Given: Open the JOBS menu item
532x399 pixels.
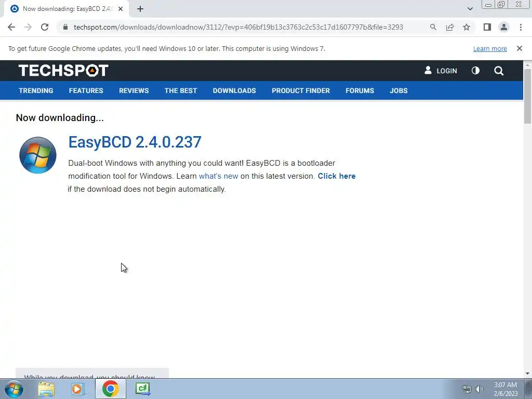Looking at the screenshot, I should click(398, 90).
